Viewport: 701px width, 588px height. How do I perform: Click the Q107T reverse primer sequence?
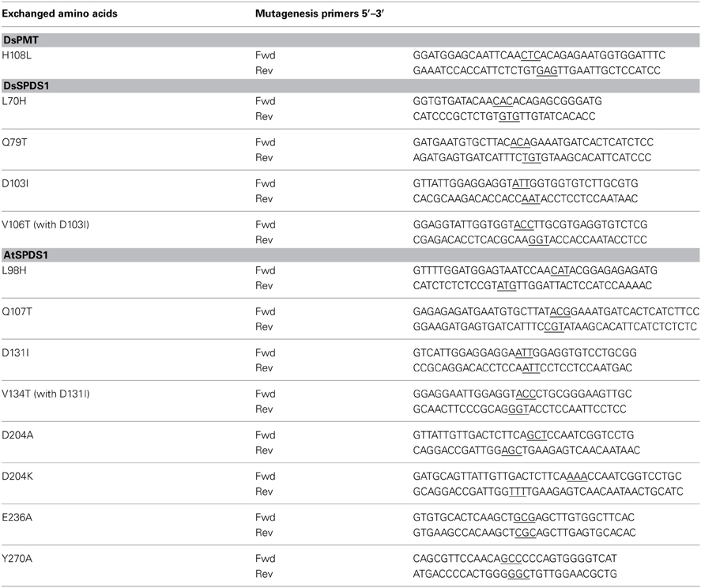[x=555, y=327]
